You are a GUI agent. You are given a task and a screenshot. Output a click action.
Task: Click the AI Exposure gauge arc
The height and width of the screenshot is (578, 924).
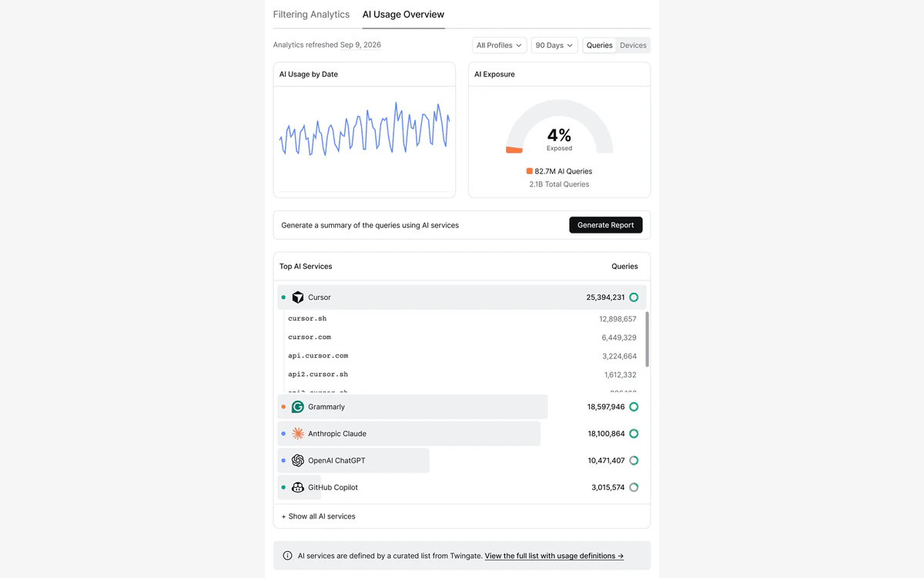(x=560, y=108)
